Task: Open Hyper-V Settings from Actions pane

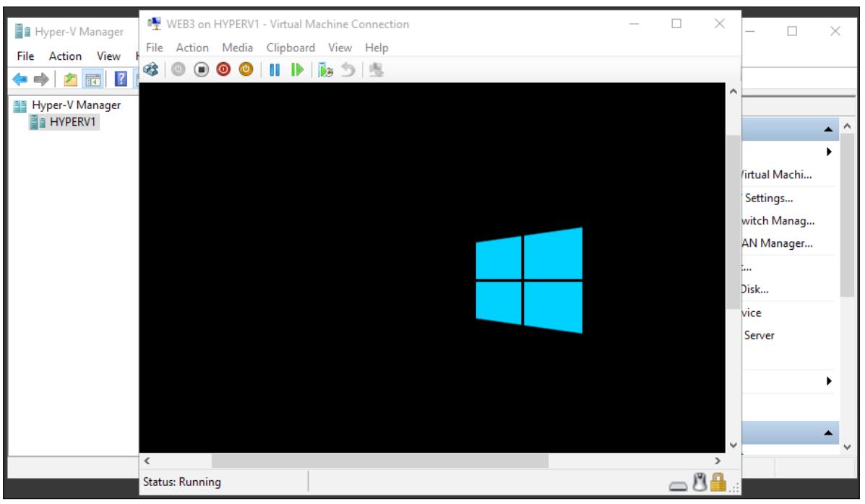Action: tap(768, 198)
